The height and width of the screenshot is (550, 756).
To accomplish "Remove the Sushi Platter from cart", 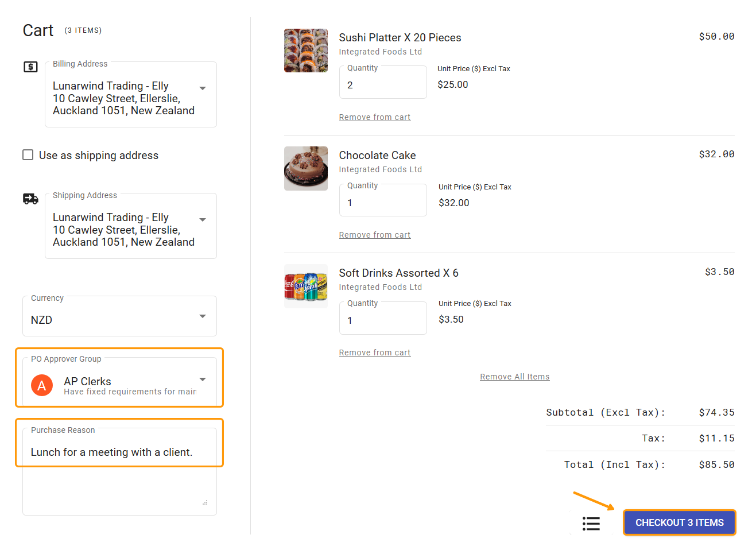I will [374, 117].
